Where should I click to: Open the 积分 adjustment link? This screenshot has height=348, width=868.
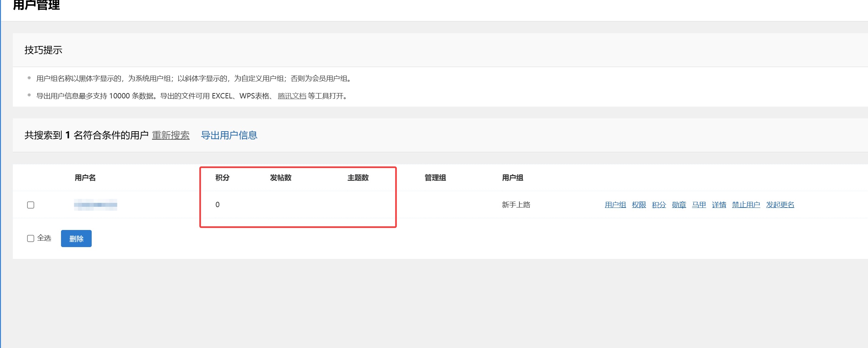[659, 205]
